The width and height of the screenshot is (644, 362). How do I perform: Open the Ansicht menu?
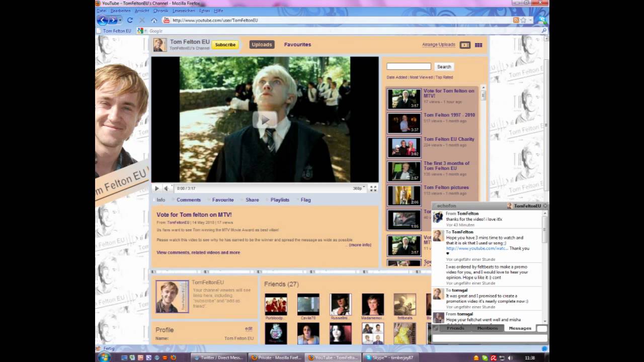[x=142, y=11]
